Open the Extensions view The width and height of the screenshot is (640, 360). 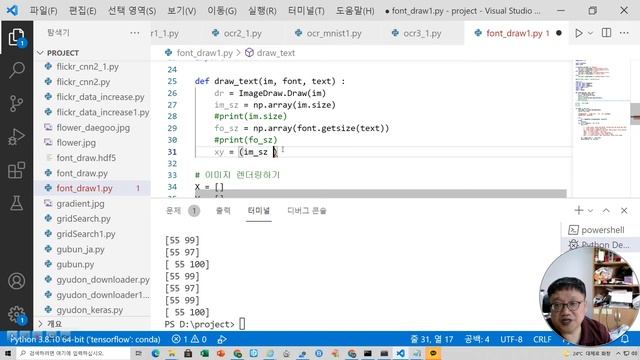tap(16, 170)
